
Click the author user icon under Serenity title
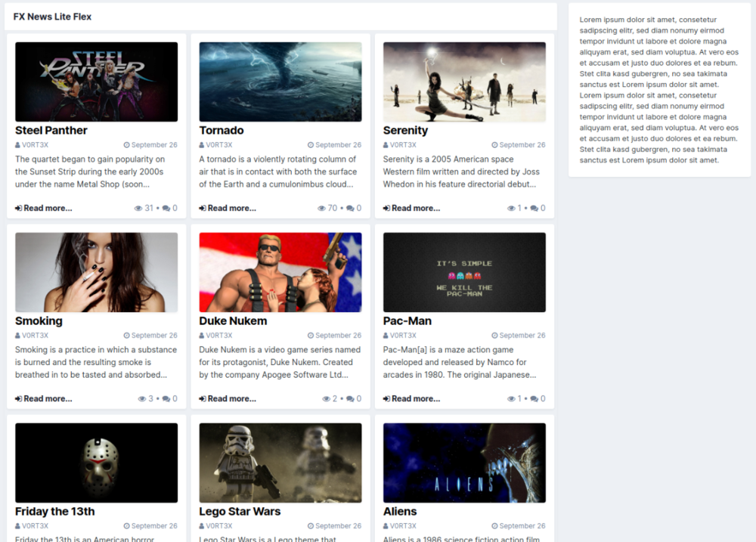tap(386, 145)
